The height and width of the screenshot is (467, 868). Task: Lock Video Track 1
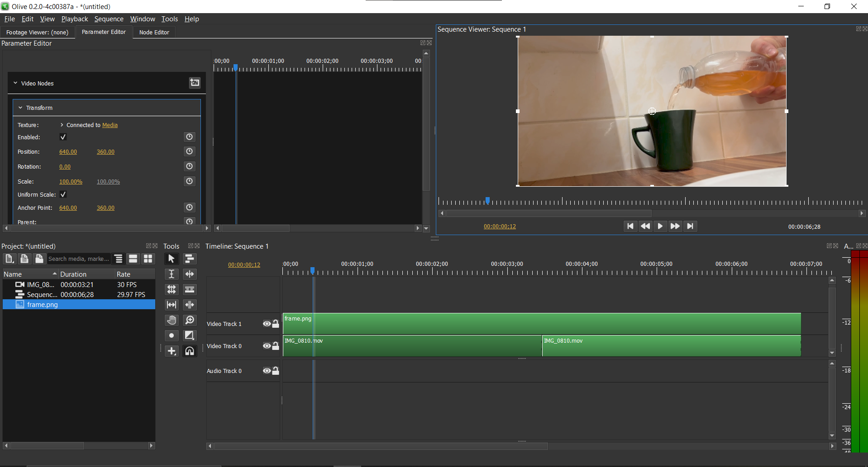pyautogui.click(x=276, y=324)
